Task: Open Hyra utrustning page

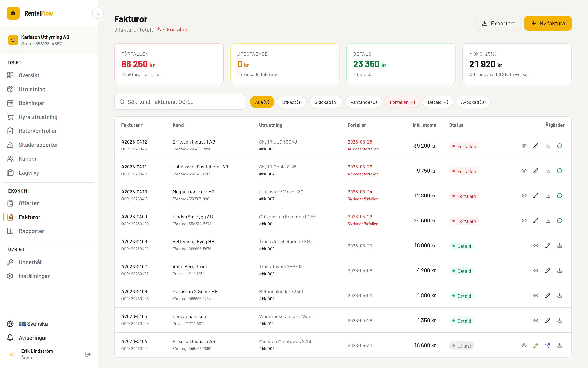Action: pyautogui.click(x=49, y=117)
